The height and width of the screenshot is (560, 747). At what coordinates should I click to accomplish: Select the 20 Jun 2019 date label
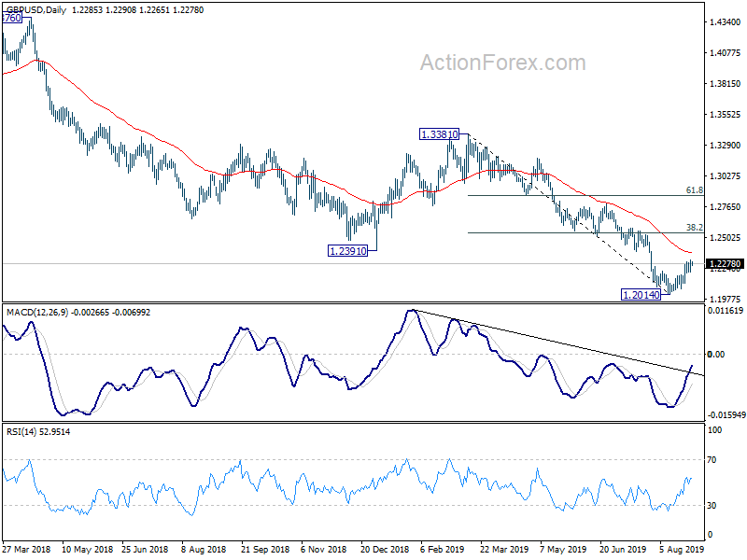point(623,550)
